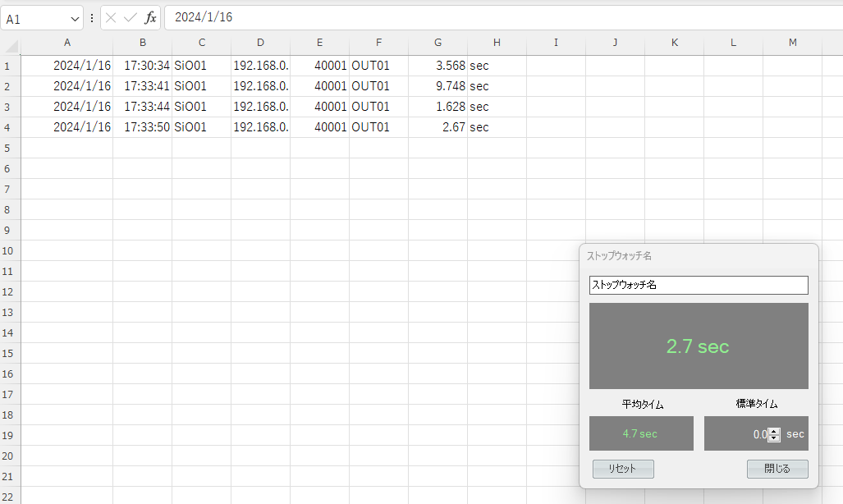Image resolution: width=843 pixels, height=504 pixels.
Task: Click cell containing 9.748
Action: [438, 86]
